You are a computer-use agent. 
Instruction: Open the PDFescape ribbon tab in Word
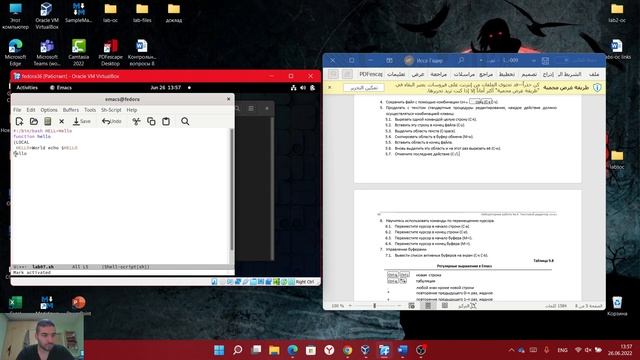[x=371, y=74]
